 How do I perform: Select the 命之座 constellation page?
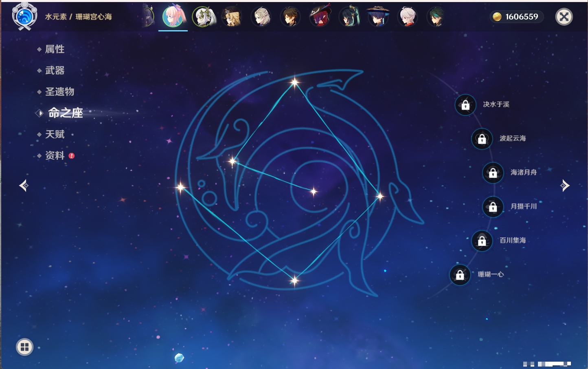(66, 113)
